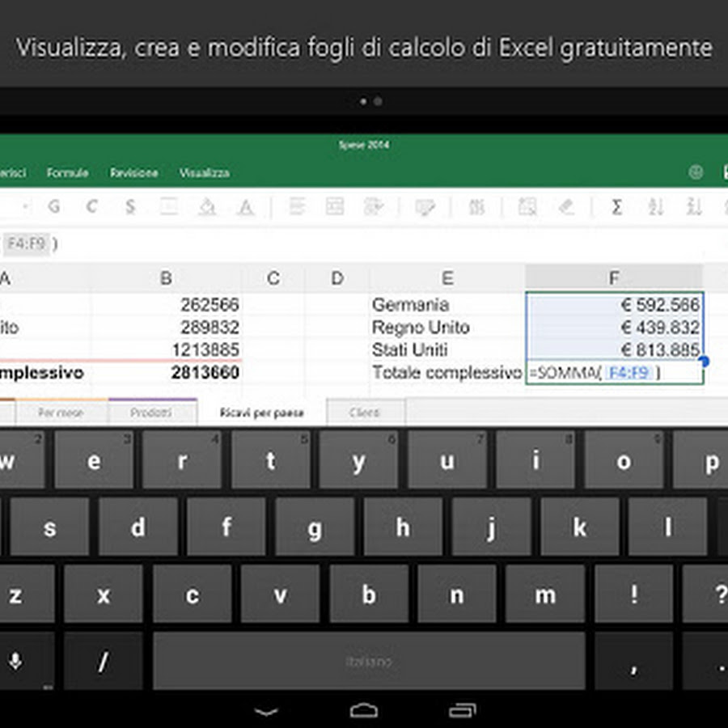This screenshot has height=728, width=728.
Task: Tap the Italiano space bar
Action: (x=369, y=661)
